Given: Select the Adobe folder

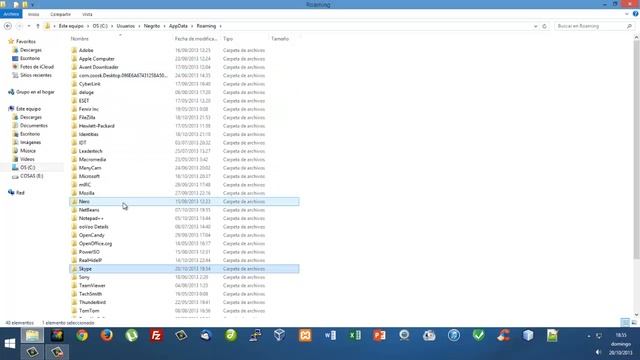Looking at the screenshot, I should pyautogui.click(x=86, y=50).
